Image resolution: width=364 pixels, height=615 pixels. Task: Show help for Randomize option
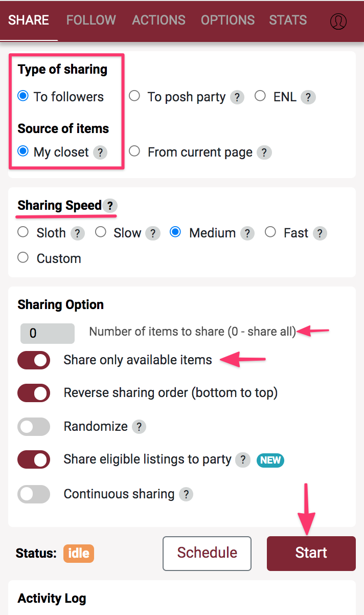[139, 427]
